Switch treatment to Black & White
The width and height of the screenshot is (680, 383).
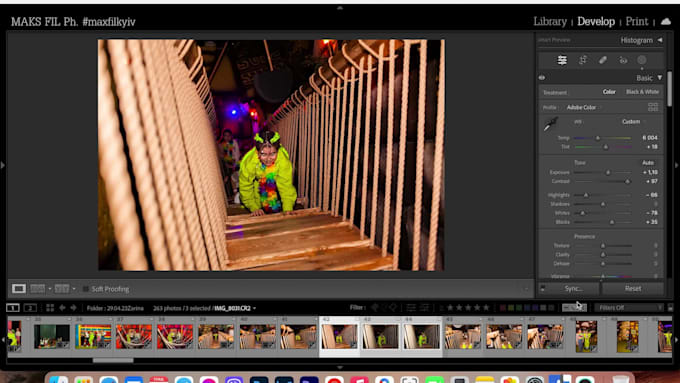click(x=642, y=92)
